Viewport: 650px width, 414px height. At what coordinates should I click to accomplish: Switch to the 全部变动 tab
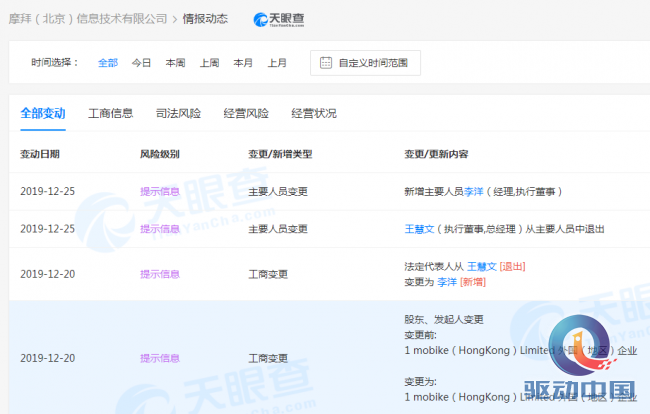[43, 113]
